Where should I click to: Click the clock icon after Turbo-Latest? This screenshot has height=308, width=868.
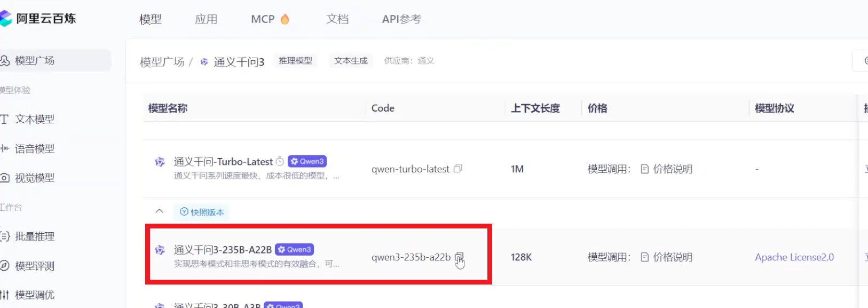[280, 161]
